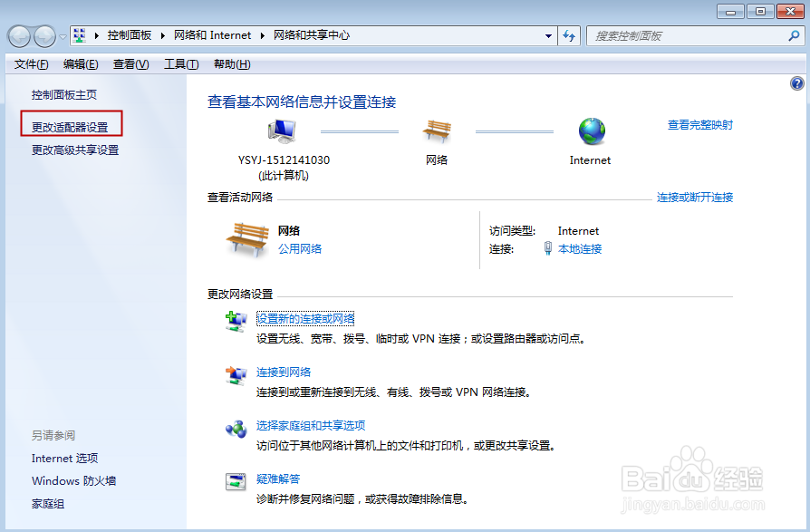Click the back navigation arrow
Viewport: 810px width, 532px height.
18,35
